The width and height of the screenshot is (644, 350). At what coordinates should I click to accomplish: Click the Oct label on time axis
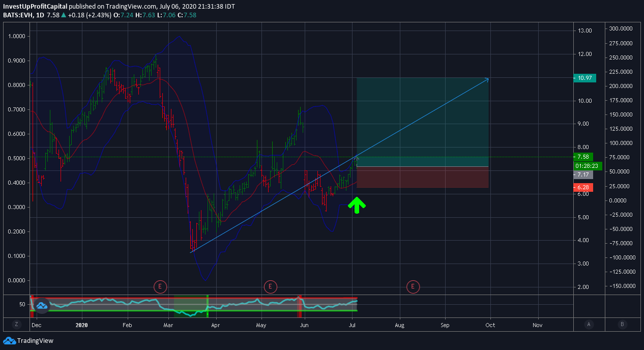tap(490, 325)
